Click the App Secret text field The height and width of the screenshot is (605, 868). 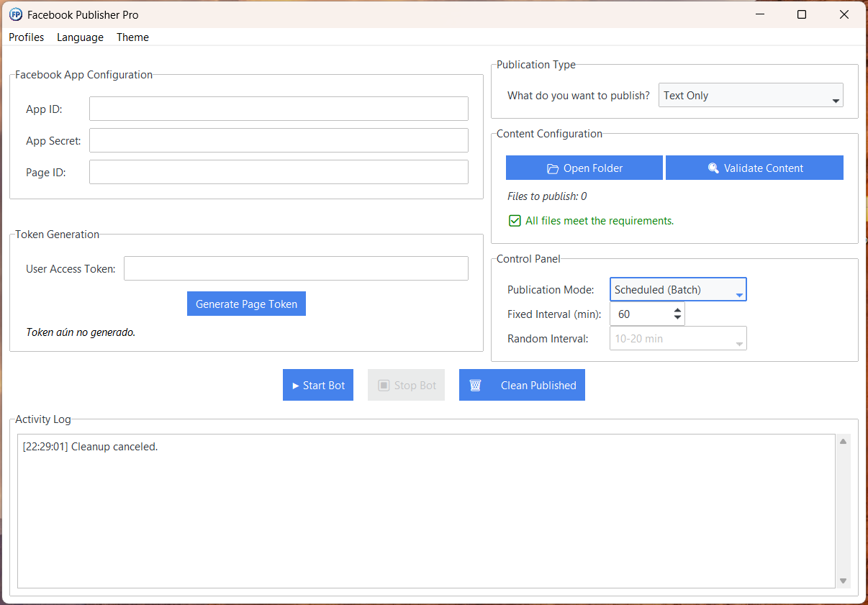279,141
